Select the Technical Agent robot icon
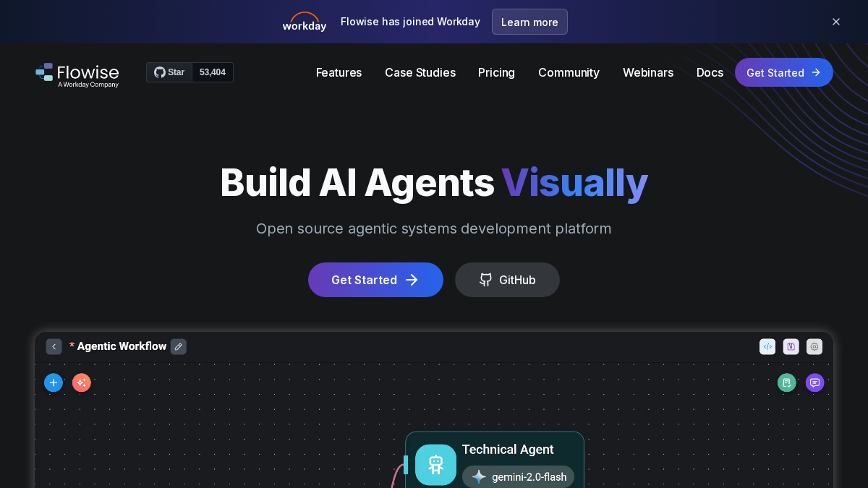This screenshot has width=868, height=488. coord(435,464)
